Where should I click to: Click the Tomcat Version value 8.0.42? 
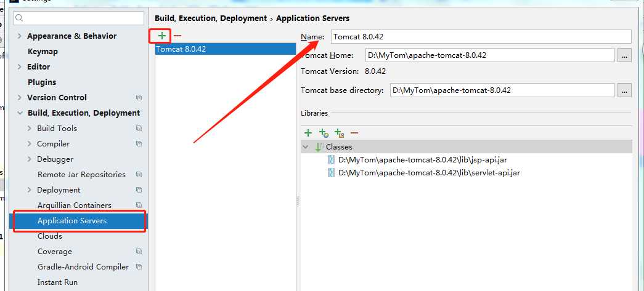375,71
